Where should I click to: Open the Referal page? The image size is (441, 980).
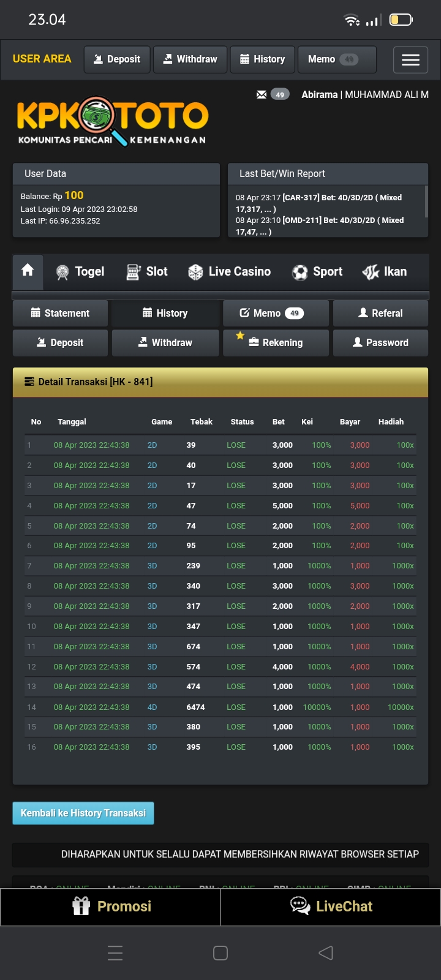380,313
